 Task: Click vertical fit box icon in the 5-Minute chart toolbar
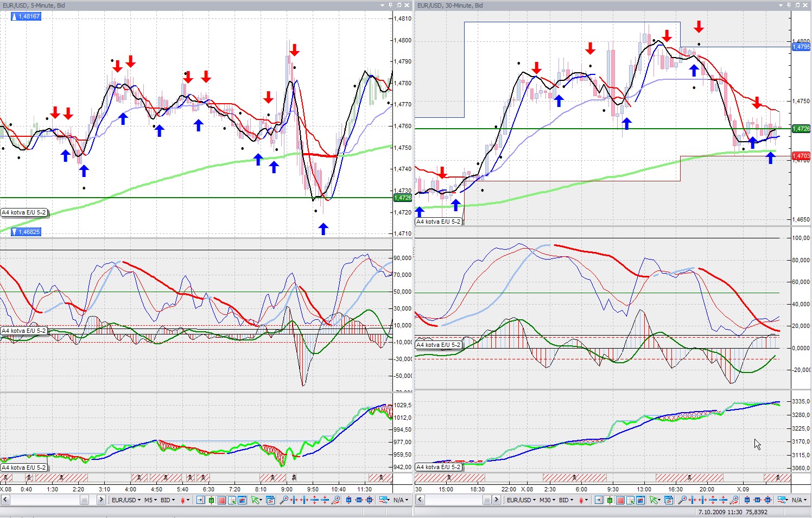pyautogui.click(x=349, y=500)
